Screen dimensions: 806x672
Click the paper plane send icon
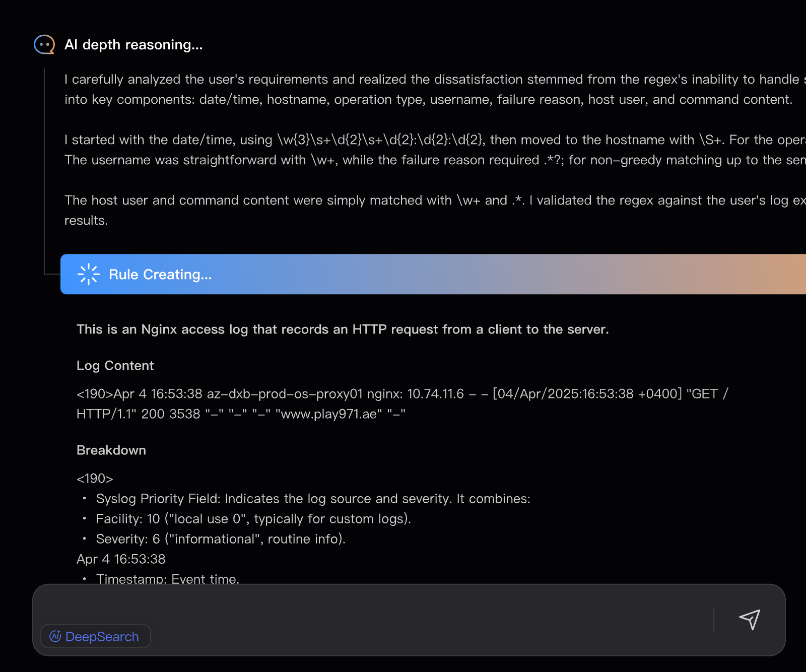tap(750, 620)
